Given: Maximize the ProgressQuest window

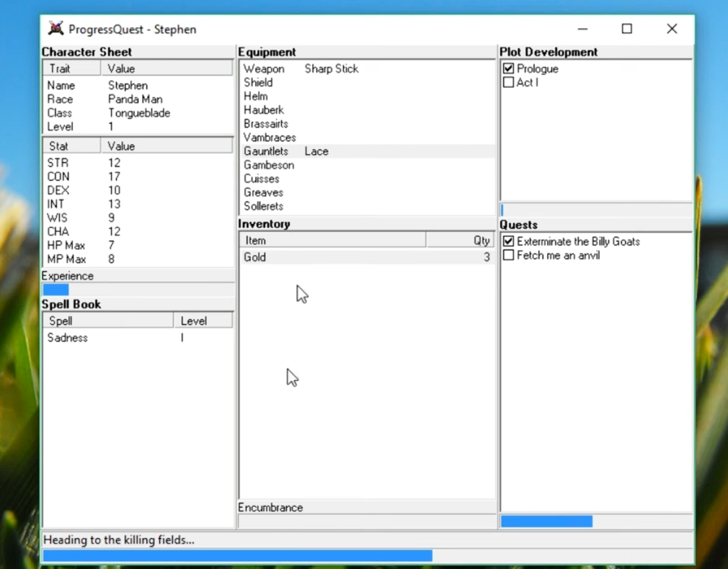Looking at the screenshot, I should pos(627,29).
